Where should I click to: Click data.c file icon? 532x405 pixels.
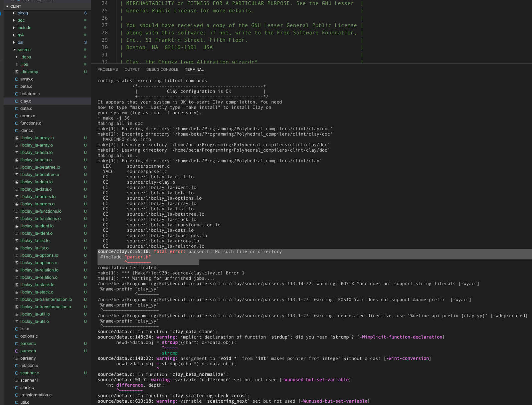pyautogui.click(x=16, y=109)
